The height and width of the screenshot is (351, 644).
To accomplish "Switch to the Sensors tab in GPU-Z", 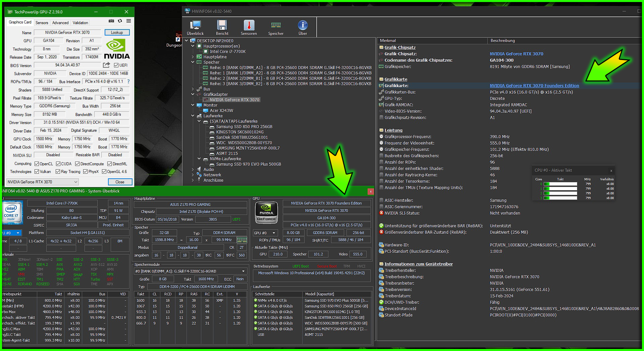I will tap(42, 23).
